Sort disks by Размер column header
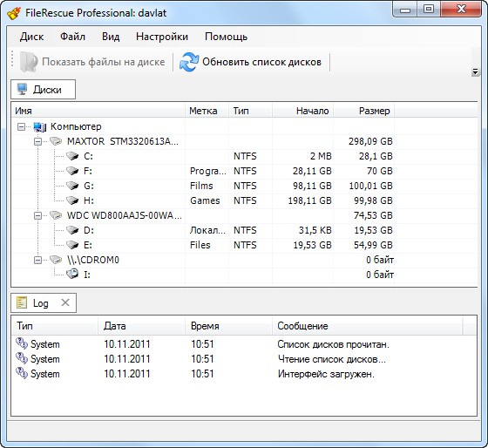Screen dimensions: 488x448 coord(364,111)
